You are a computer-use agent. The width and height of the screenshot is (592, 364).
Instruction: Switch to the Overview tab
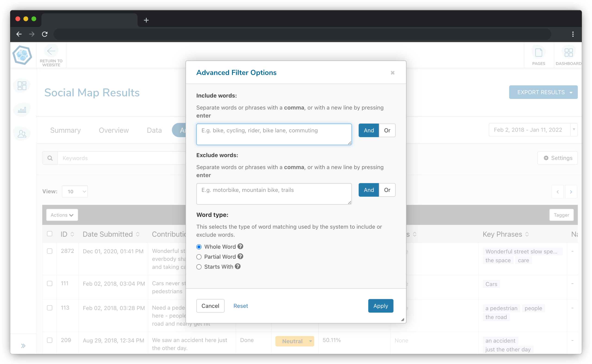[x=113, y=130]
